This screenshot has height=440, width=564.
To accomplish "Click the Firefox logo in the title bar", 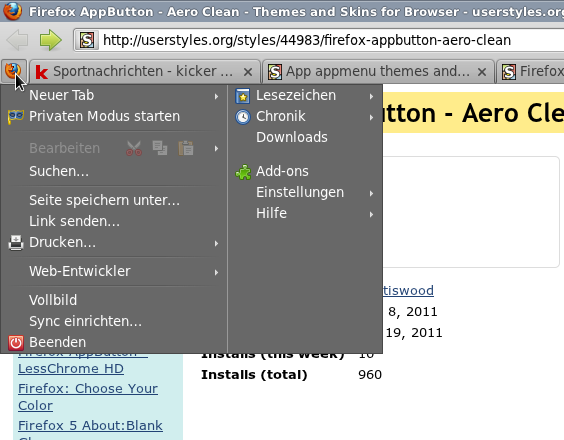I will pos(13,11).
